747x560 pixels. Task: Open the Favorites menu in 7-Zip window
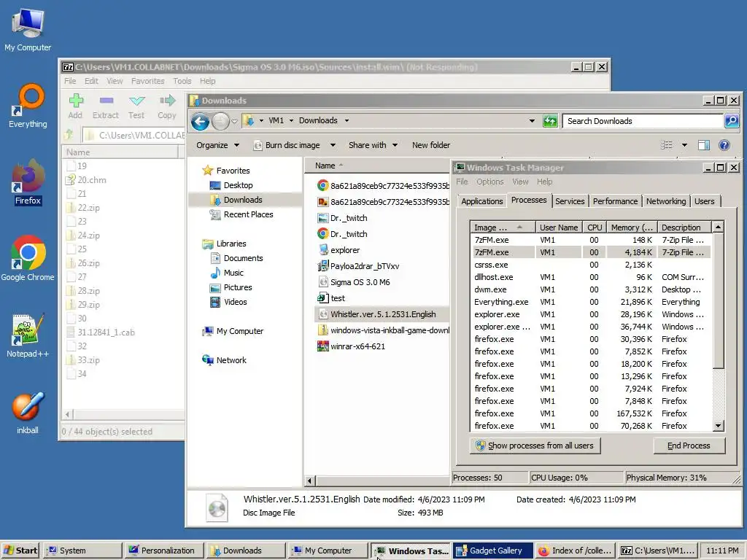click(x=147, y=81)
